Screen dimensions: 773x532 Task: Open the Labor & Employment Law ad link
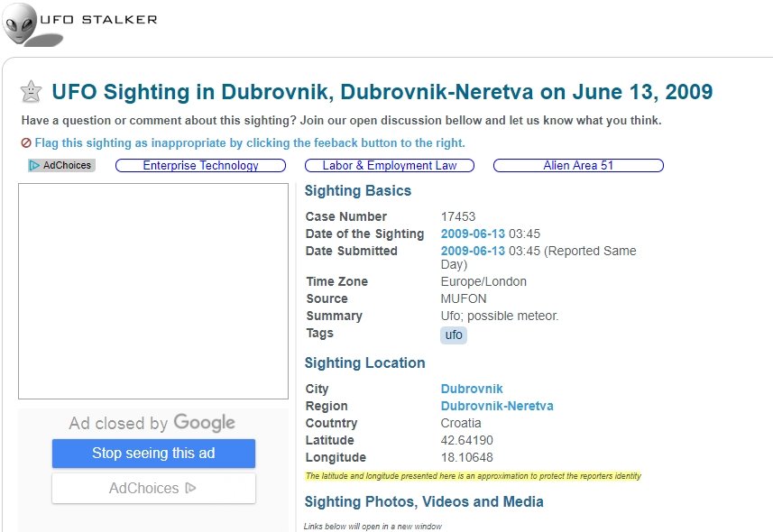390,166
